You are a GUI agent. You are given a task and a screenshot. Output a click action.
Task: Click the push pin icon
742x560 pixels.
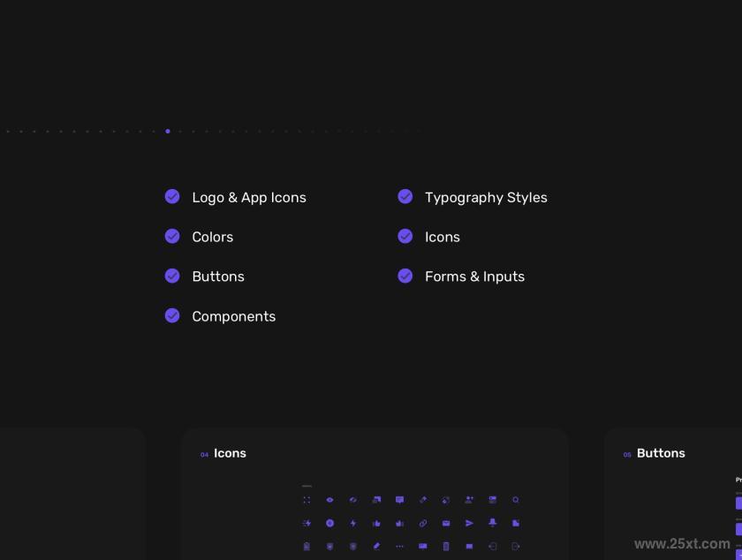[492, 523]
